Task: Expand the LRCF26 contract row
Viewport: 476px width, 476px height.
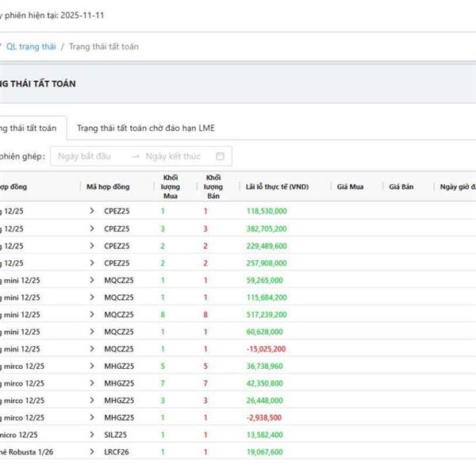Action: coord(92,452)
